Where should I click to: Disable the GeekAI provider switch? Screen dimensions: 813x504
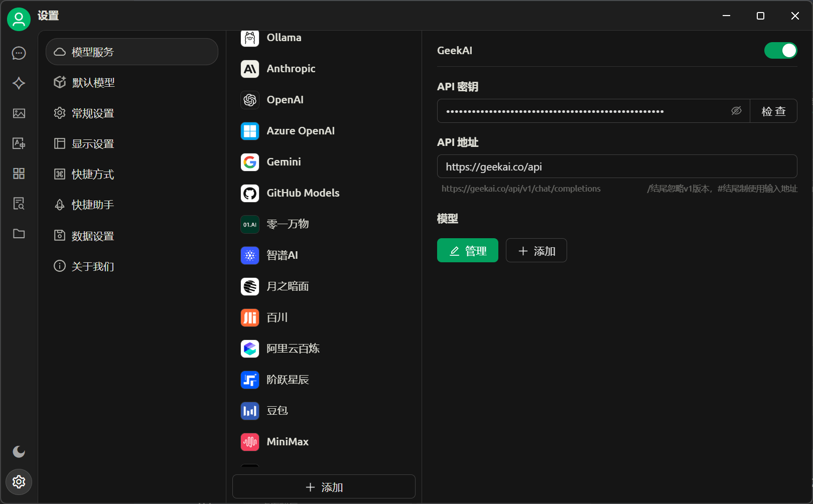point(780,50)
